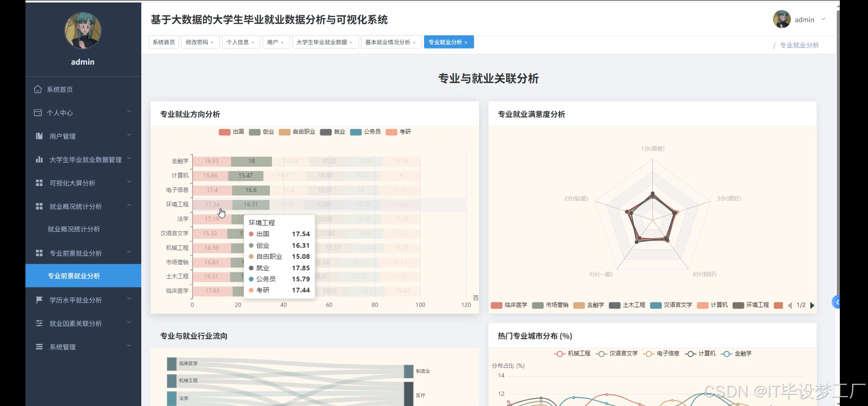Select highlighted 专业前景就业分析 submenu item
The width and height of the screenshot is (868, 406).
[83, 276]
